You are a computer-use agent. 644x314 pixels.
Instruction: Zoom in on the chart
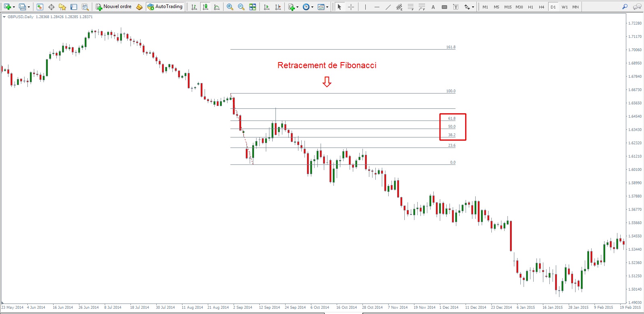tap(230, 7)
